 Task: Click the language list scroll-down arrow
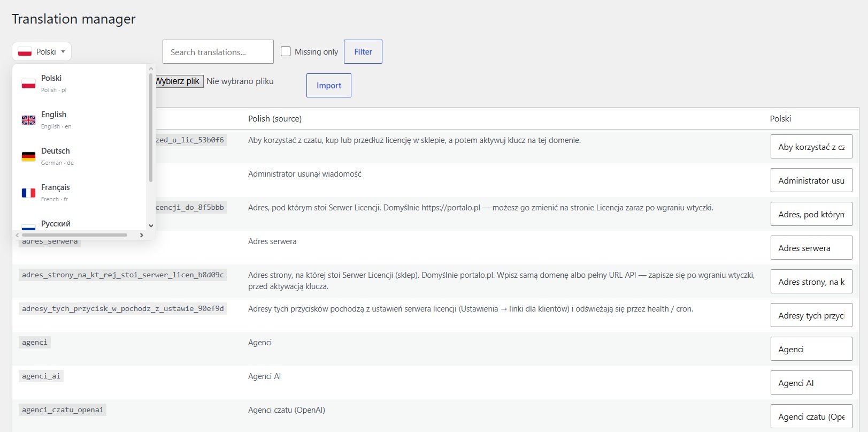pos(151,226)
